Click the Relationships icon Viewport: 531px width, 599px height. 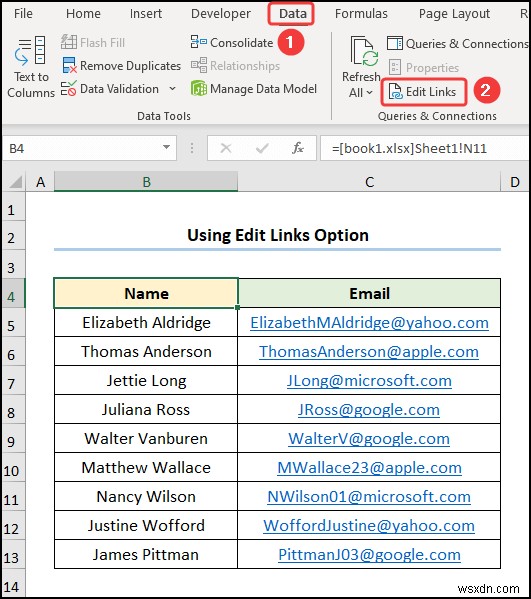[199, 65]
